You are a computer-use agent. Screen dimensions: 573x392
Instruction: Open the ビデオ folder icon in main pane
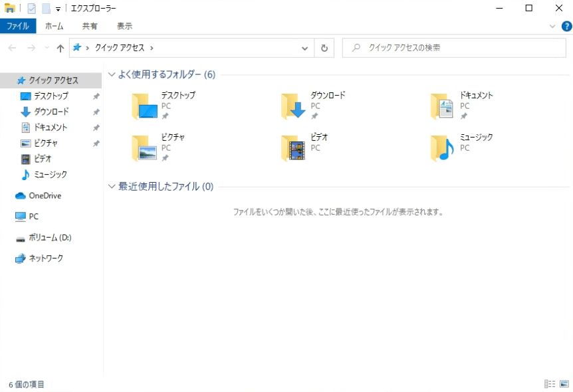click(x=294, y=148)
